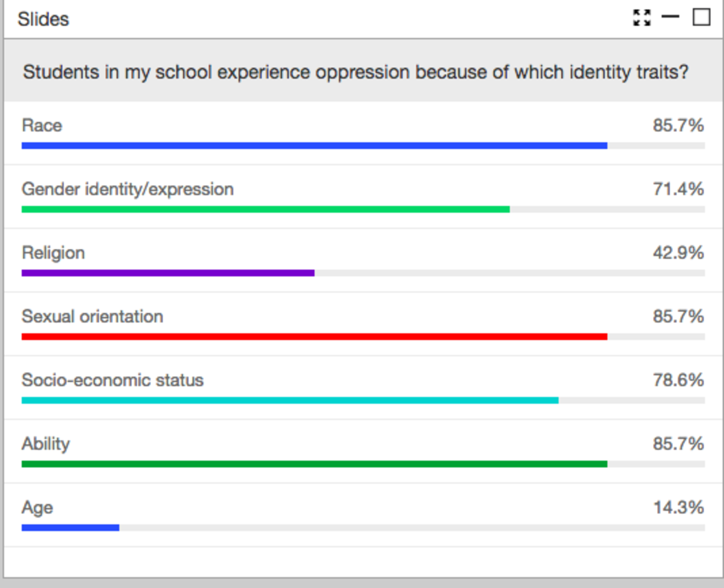724x588 pixels.
Task: Click the 42.9% Religion percentage
Action: point(678,253)
